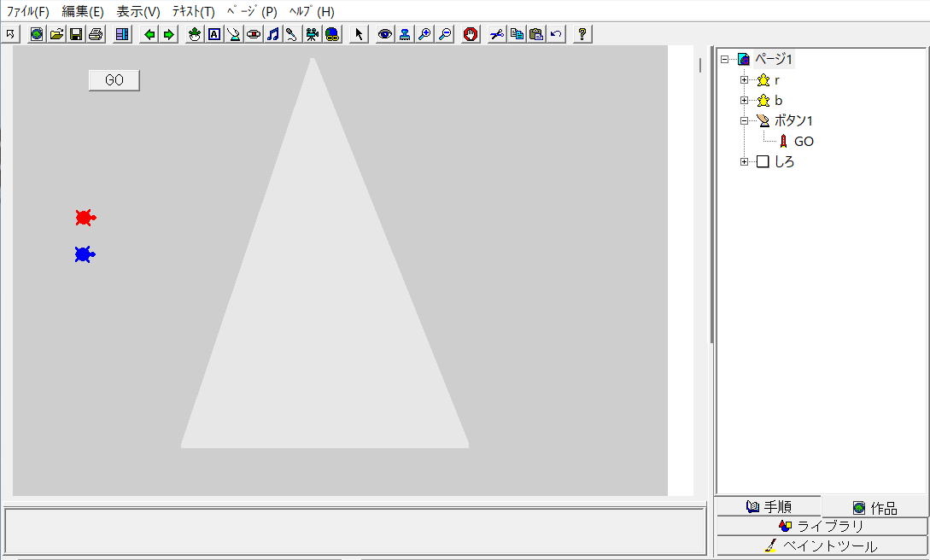Select the create button tool icon
930x560 pixels.
click(x=234, y=34)
